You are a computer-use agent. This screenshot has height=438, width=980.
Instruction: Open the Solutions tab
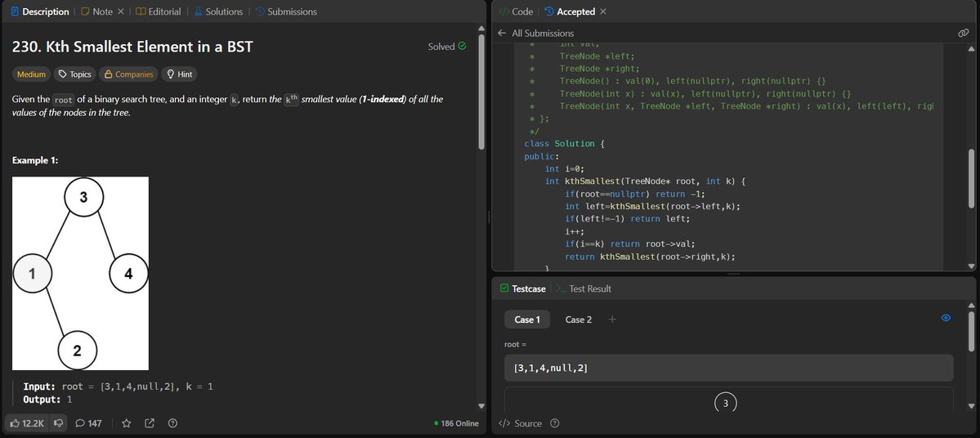[217, 11]
